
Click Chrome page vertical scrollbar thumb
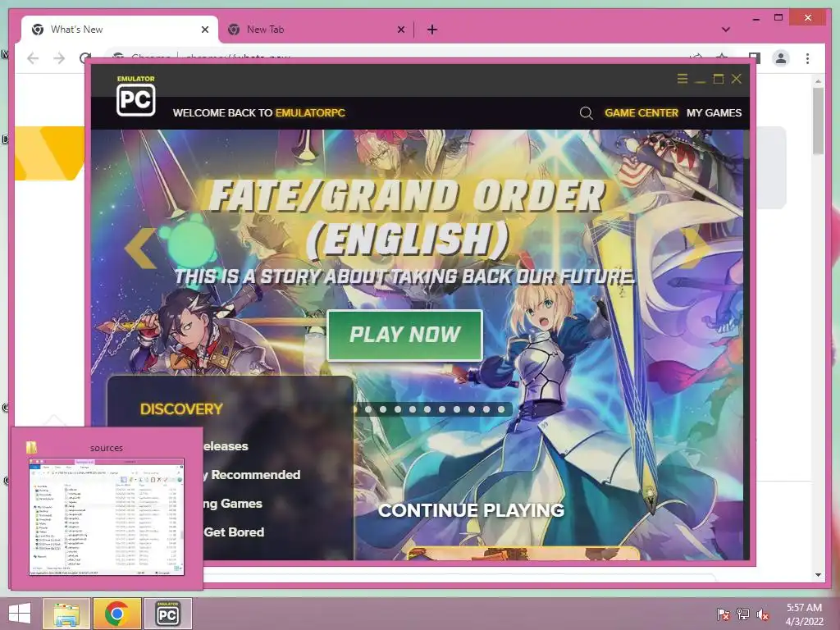[818, 121]
